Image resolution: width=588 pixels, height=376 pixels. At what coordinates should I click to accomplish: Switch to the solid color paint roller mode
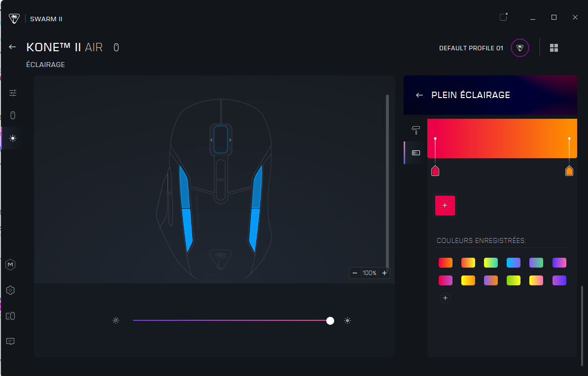pos(415,129)
